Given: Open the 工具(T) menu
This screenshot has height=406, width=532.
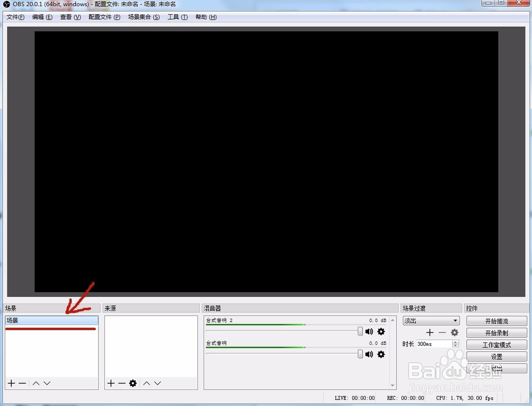Looking at the screenshot, I should 178,17.
